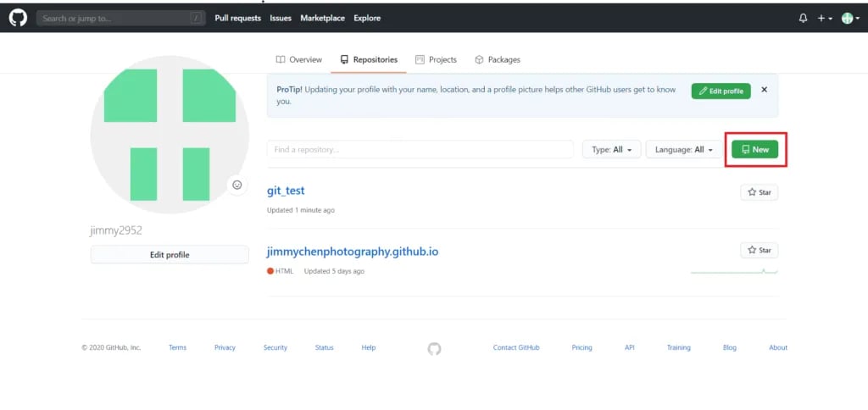
Task: Click the green New repository button
Action: 755,149
